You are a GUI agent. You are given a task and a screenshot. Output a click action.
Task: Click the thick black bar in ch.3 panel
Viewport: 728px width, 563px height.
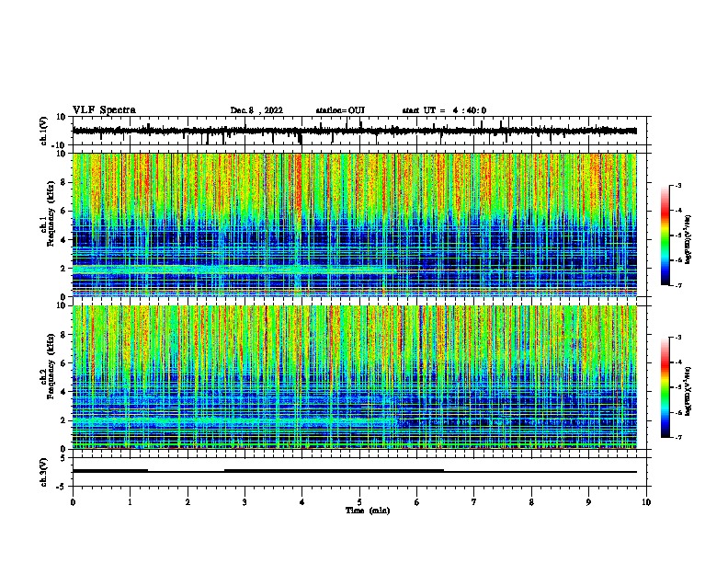(334, 471)
